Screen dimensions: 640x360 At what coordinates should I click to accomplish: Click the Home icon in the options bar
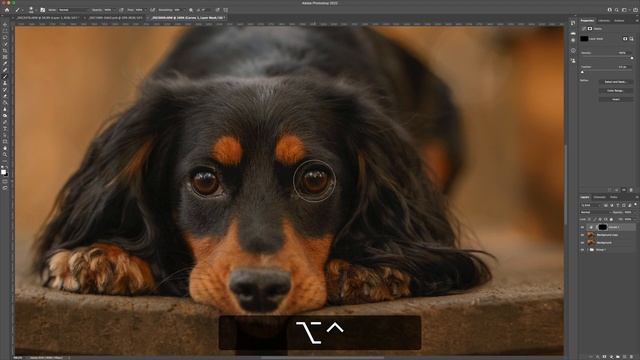click(7, 10)
